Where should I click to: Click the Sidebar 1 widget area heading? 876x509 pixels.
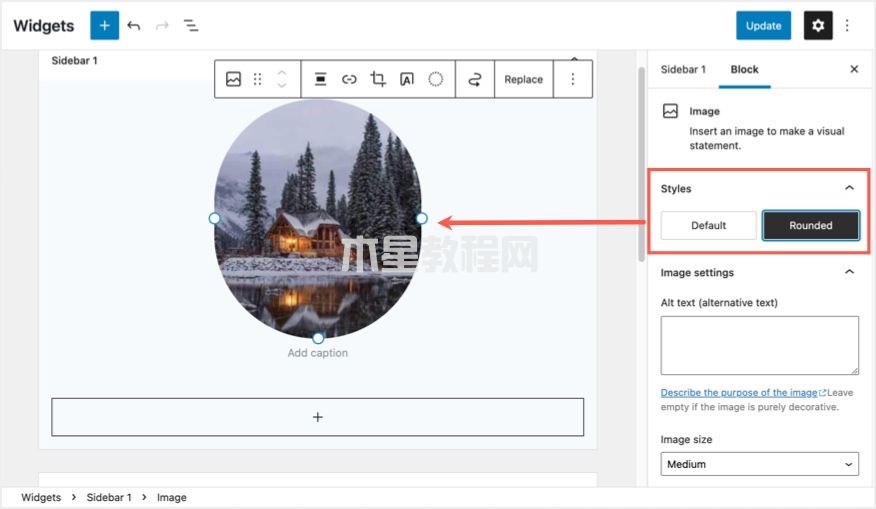coord(74,60)
